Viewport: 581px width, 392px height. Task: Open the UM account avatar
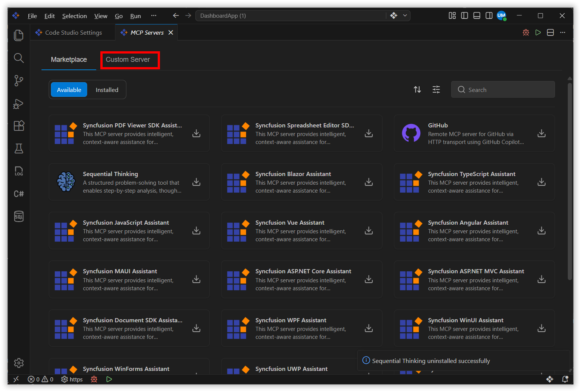click(501, 15)
